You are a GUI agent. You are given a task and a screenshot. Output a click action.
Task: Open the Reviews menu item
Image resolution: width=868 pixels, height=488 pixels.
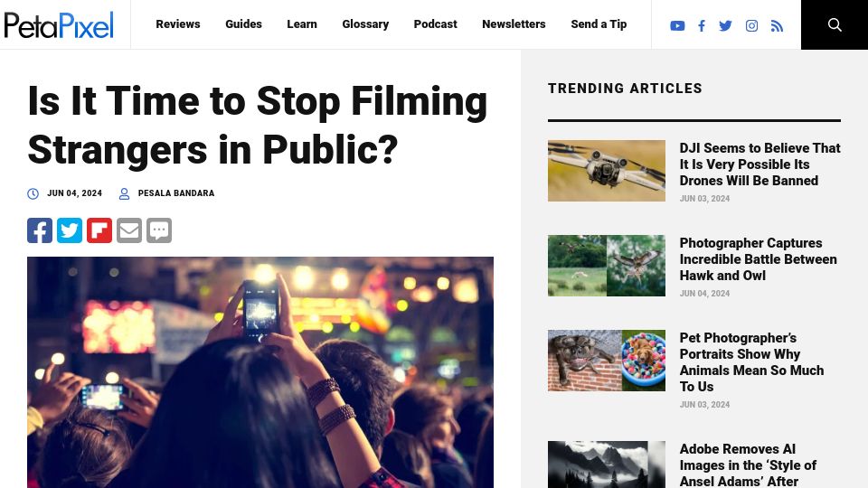click(178, 24)
